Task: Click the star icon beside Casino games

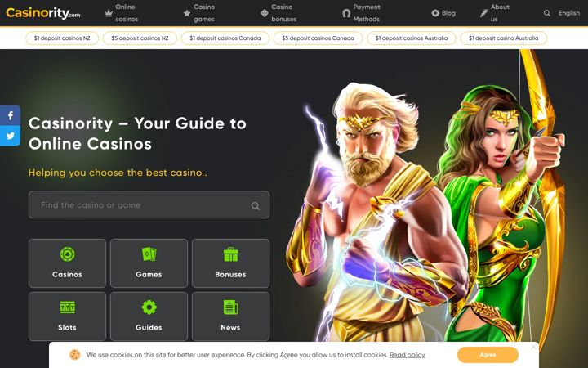Action: tap(187, 13)
